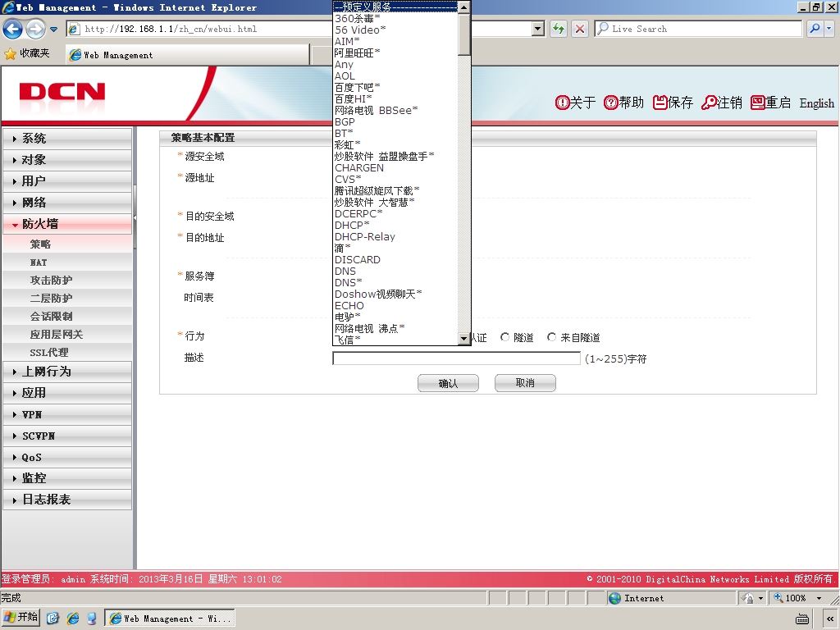
Task: Expand the 应用 menu
Action: pyautogui.click(x=67, y=393)
